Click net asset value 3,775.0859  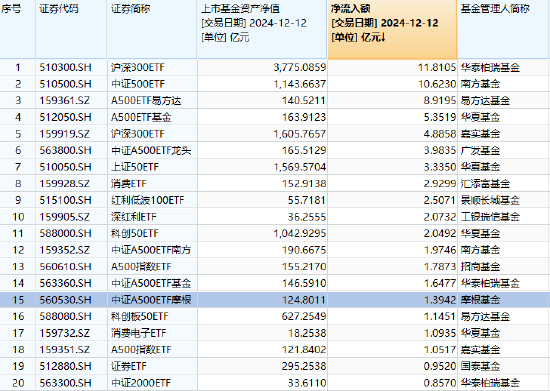(300, 67)
